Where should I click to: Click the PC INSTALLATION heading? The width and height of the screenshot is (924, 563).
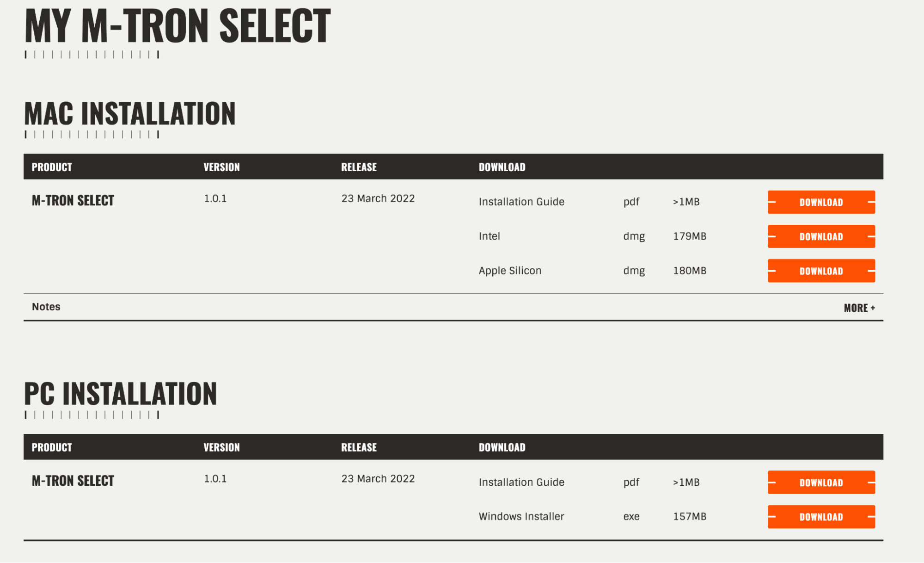click(x=120, y=394)
